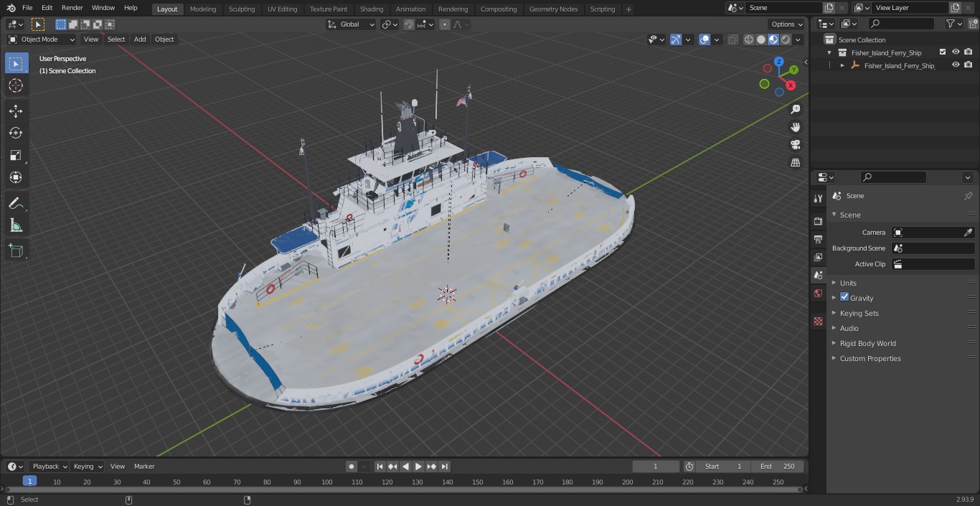Viewport: 980px width, 506px height.
Task: Open the Output properties tab
Action: [818, 239]
